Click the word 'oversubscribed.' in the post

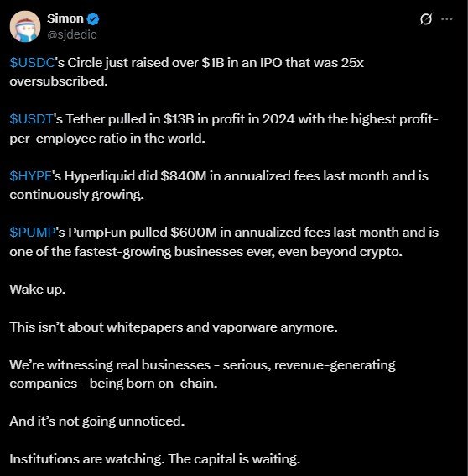point(59,81)
